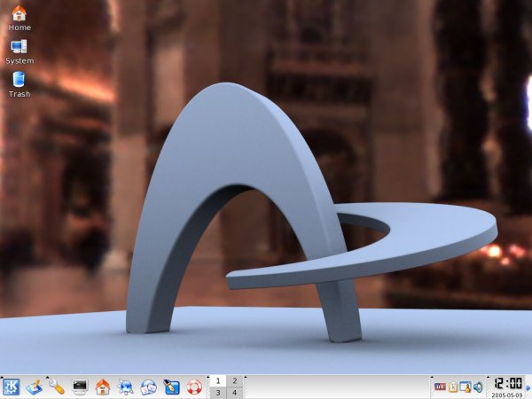
Task: Click the speaker volume tray icon
Action: pos(477,387)
